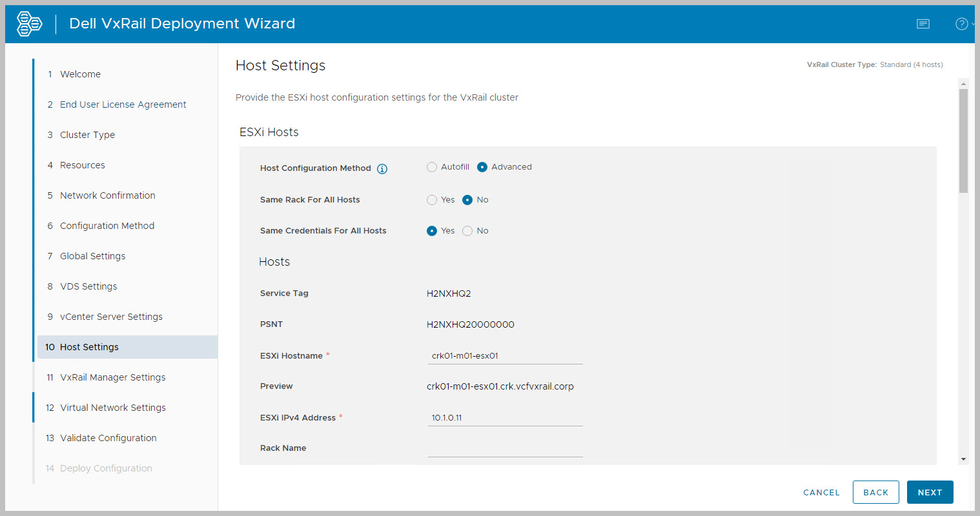Image resolution: width=980 pixels, height=516 pixels.
Task: Select Autofill host configuration method
Action: click(x=432, y=167)
